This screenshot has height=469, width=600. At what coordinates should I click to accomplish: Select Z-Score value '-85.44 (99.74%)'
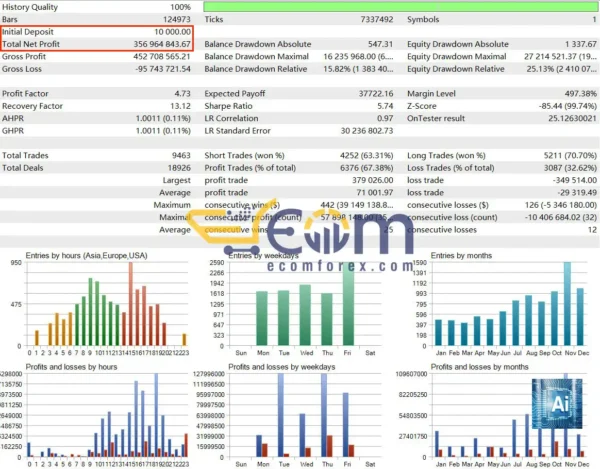click(567, 106)
